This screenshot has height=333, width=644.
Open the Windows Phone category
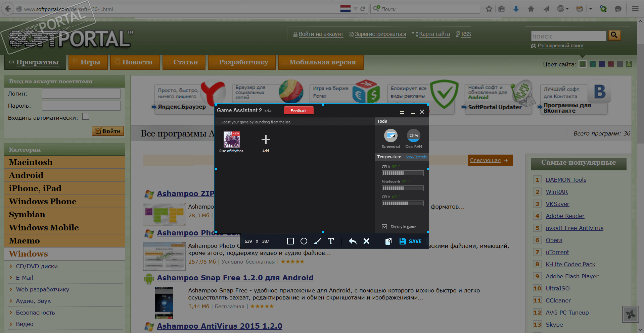(65, 202)
